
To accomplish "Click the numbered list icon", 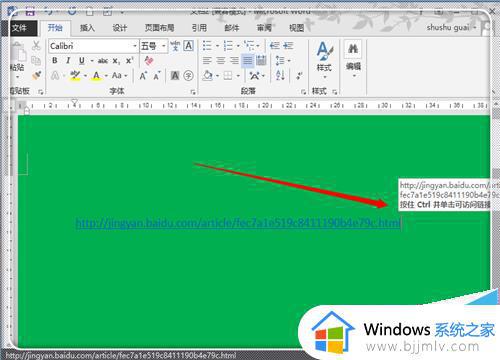I will coord(228,45).
